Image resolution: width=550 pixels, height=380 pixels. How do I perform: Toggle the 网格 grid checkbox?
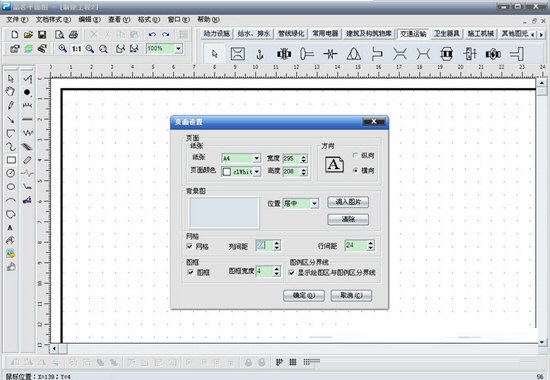[189, 246]
